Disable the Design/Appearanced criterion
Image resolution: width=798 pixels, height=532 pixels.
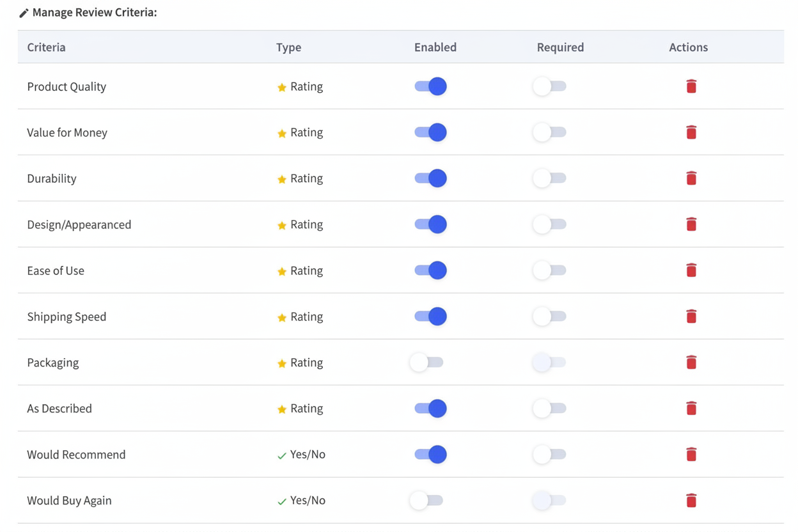coord(430,224)
